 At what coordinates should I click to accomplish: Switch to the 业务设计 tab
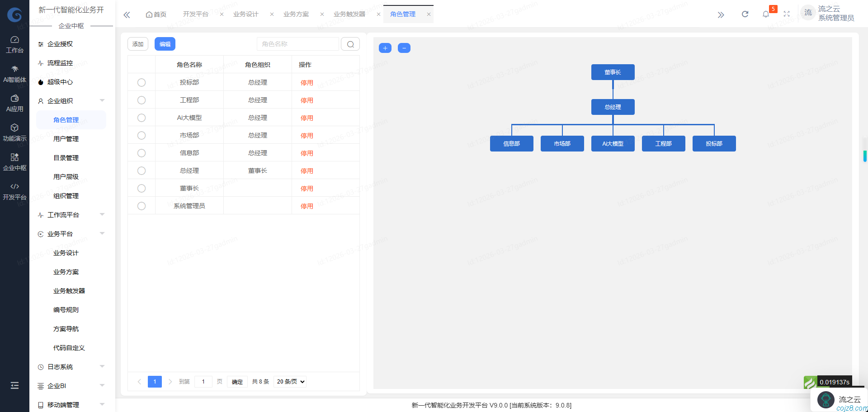click(245, 14)
